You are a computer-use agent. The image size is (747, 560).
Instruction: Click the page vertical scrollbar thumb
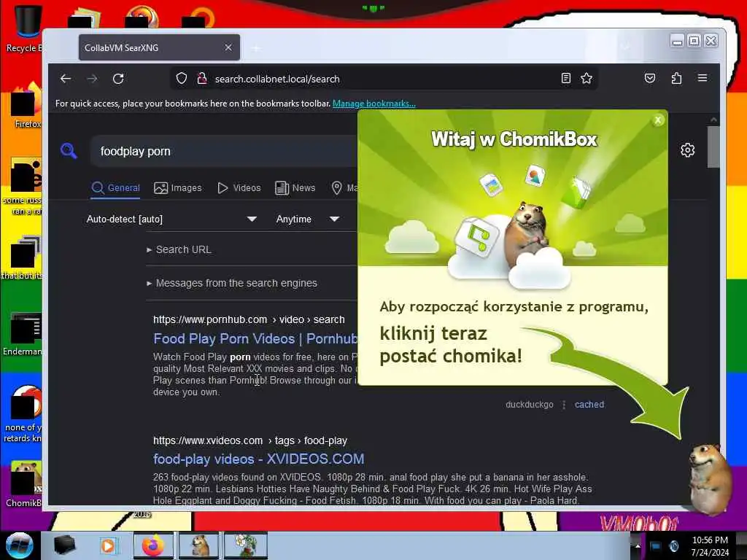point(713,147)
